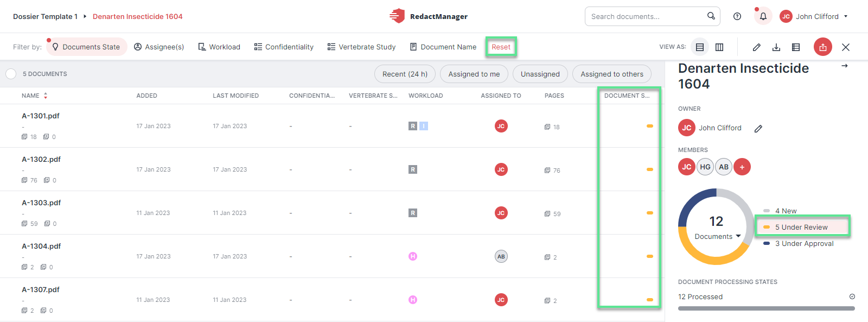Click the red upload document button
868x322 pixels.
pyautogui.click(x=823, y=47)
